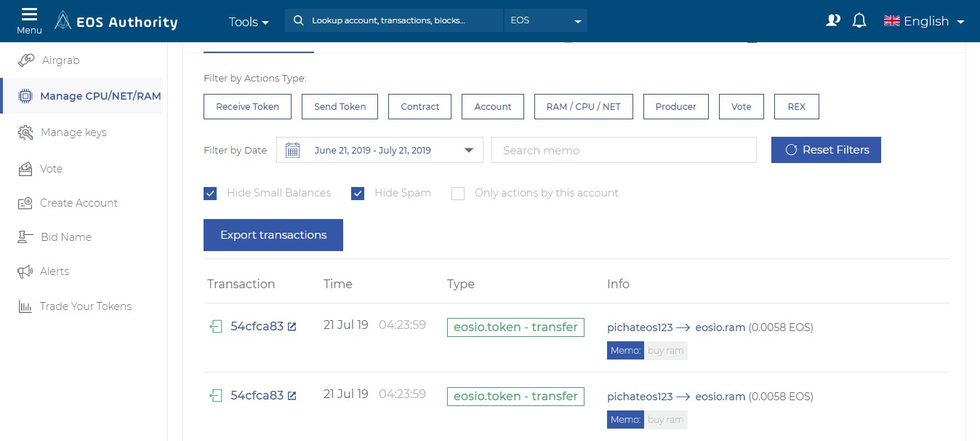Open Trade Your Tokens sidebar item
The width and height of the screenshot is (980, 441).
pyautogui.click(x=86, y=306)
